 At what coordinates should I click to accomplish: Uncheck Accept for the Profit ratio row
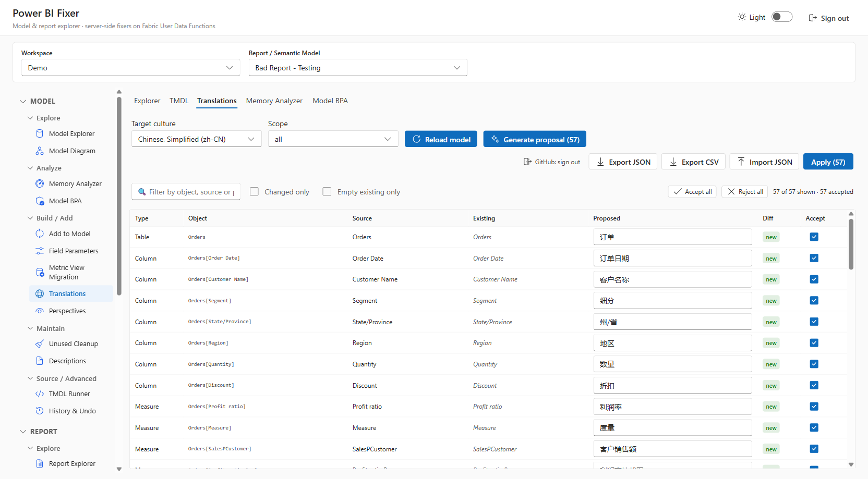814,407
